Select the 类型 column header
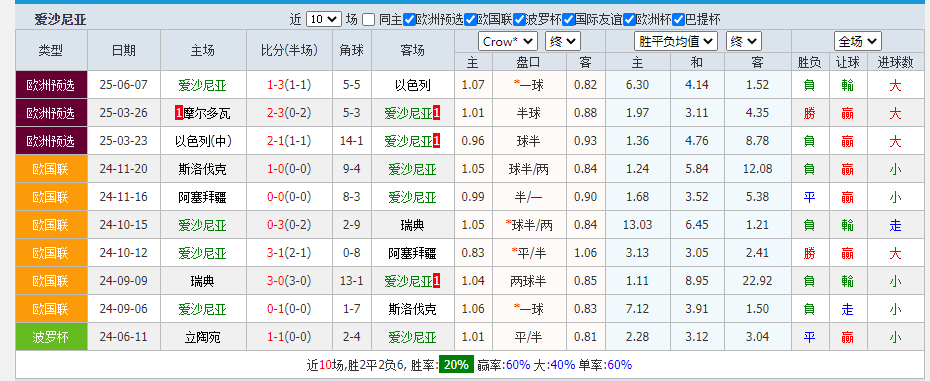This screenshot has height=381, width=930. [51, 50]
